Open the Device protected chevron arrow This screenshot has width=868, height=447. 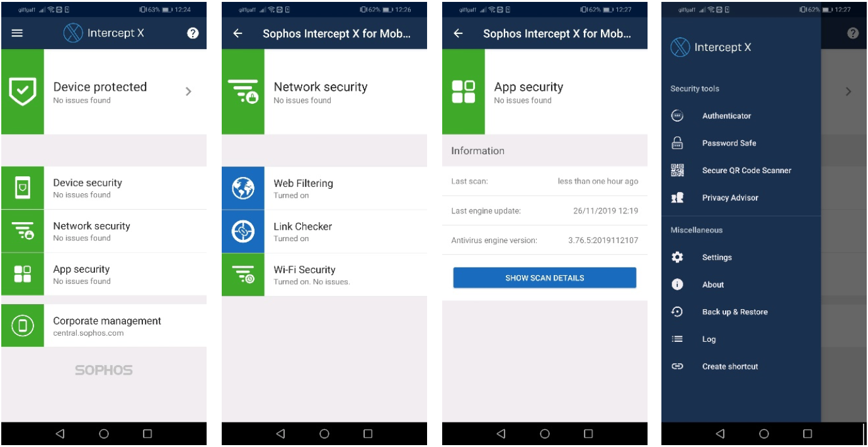pyautogui.click(x=188, y=91)
